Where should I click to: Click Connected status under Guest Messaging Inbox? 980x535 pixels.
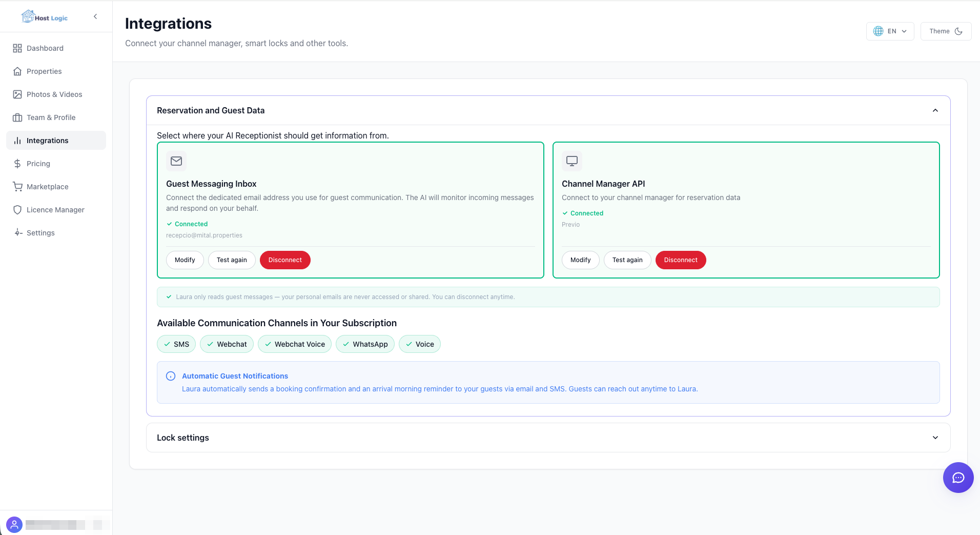(187, 224)
